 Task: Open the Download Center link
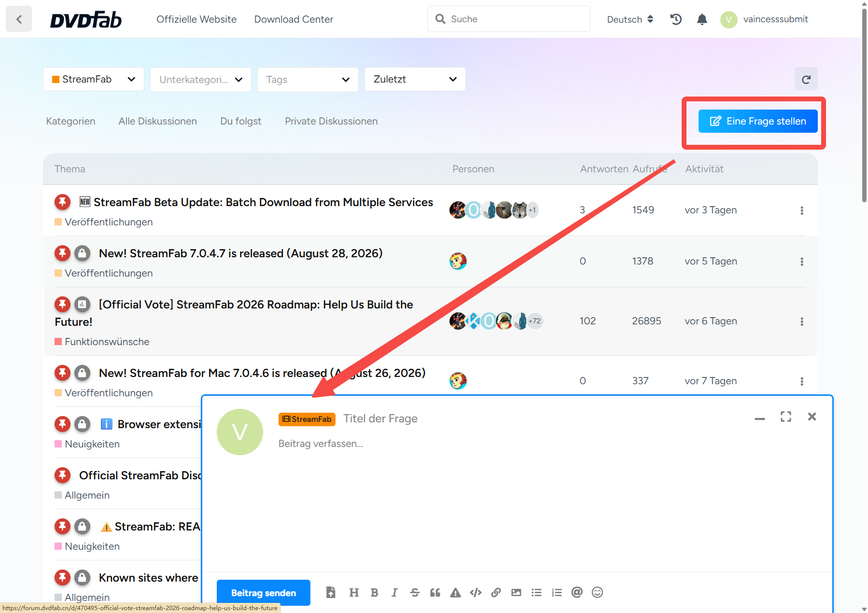pos(294,19)
